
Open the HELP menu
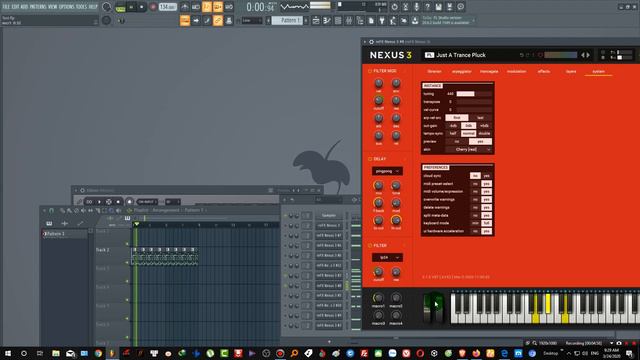coord(93,7)
